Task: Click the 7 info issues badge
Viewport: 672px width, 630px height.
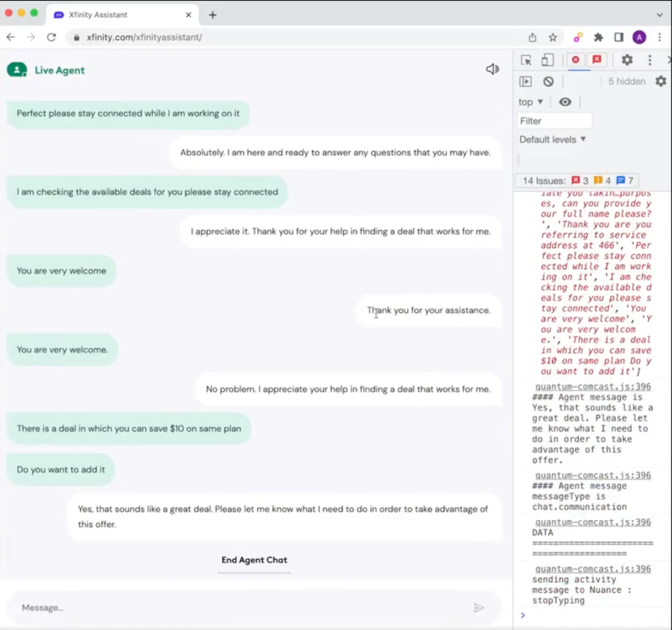Action: click(x=625, y=181)
